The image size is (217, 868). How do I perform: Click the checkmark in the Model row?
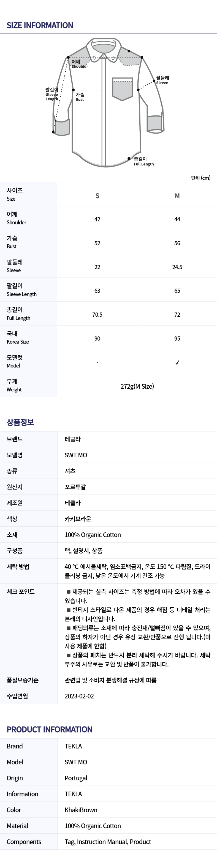pyautogui.click(x=177, y=363)
